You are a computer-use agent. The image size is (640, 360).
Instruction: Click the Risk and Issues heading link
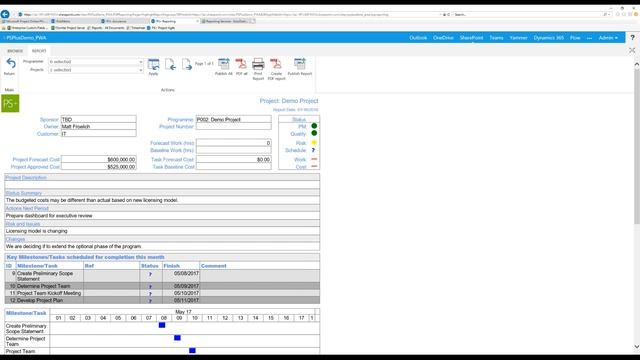(x=23, y=224)
